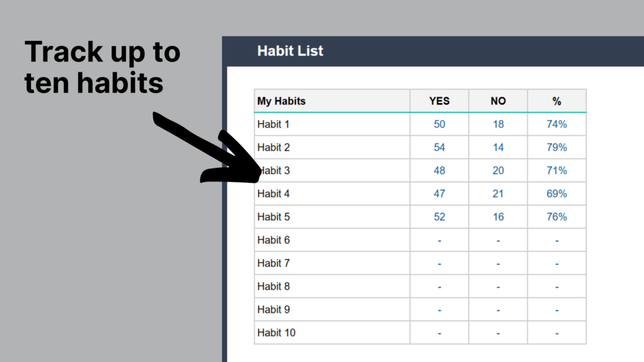Click the Habit 10 name cell
Screen dimensions: 644x362
point(332,333)
